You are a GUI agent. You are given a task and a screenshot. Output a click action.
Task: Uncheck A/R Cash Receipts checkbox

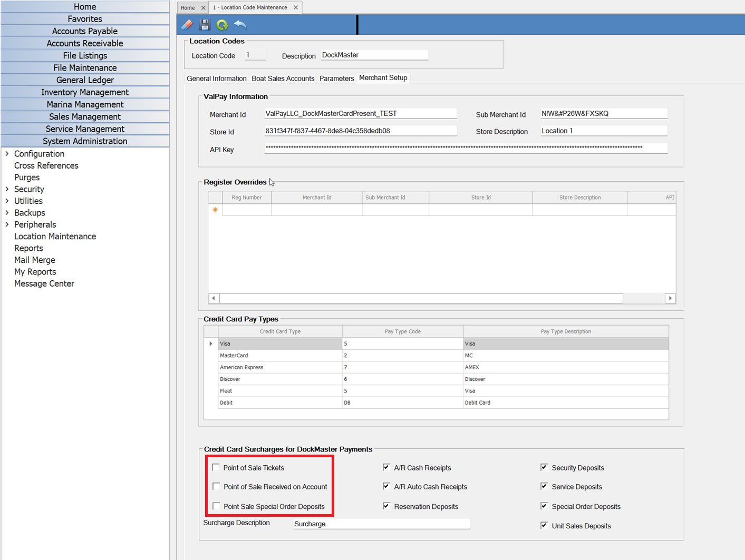tap(386, 467)
